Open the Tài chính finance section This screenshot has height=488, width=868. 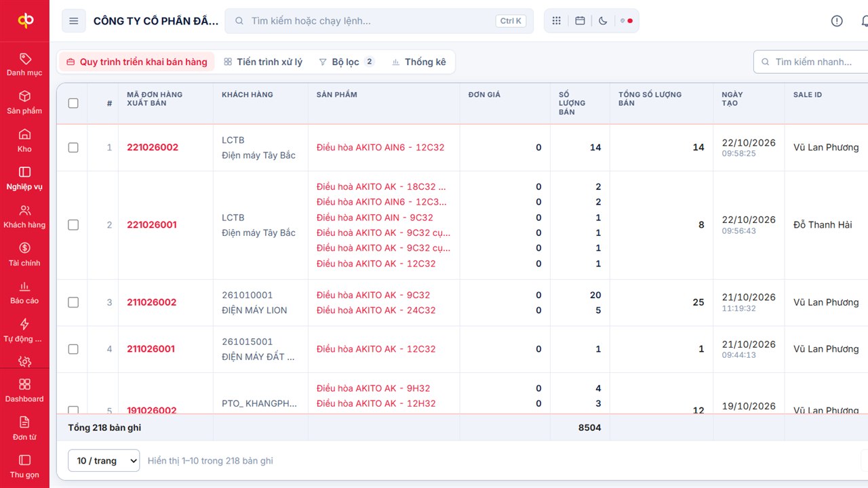click(24, 254)
